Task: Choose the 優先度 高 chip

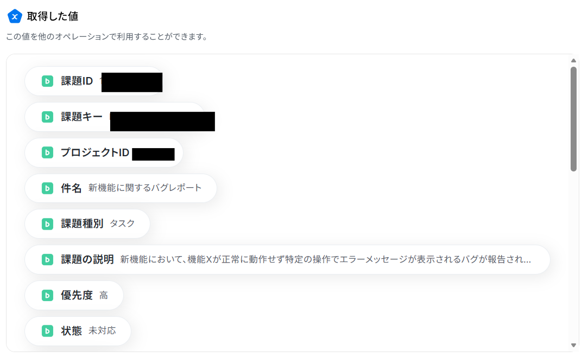Action: (74, 296)
